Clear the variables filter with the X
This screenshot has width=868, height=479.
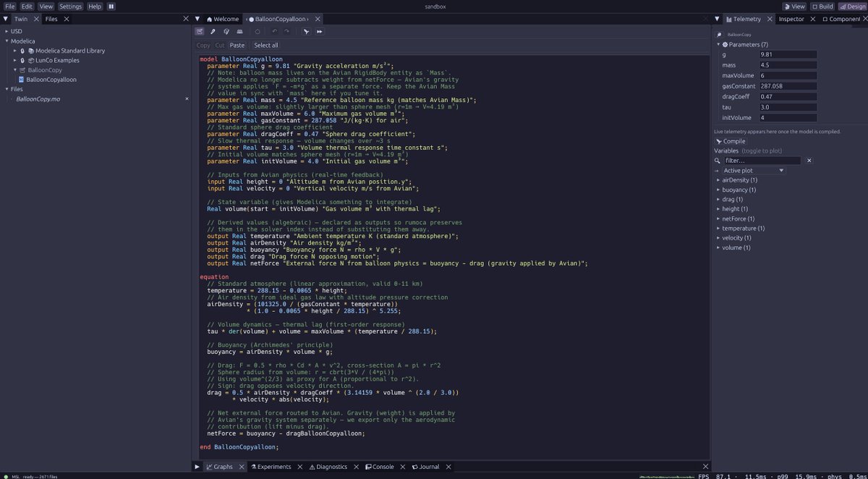pyautogui.click(x=809, y=161)
